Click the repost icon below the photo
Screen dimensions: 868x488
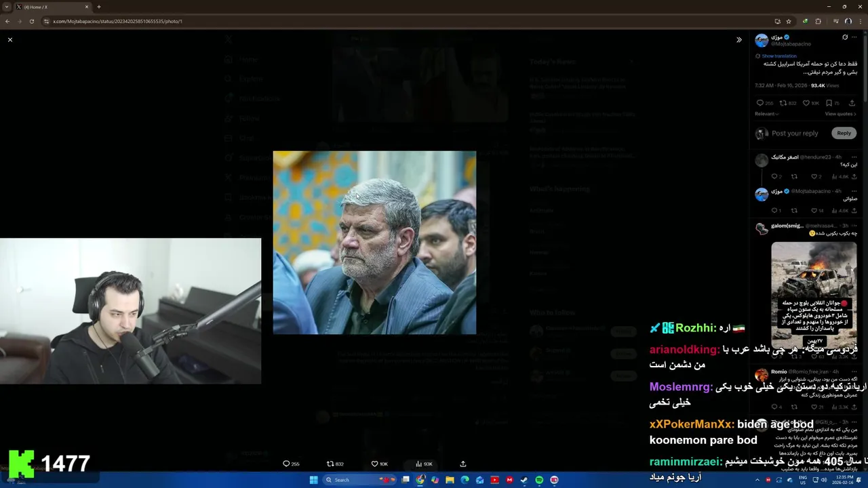pyautogui.click(x=330, y=464)
